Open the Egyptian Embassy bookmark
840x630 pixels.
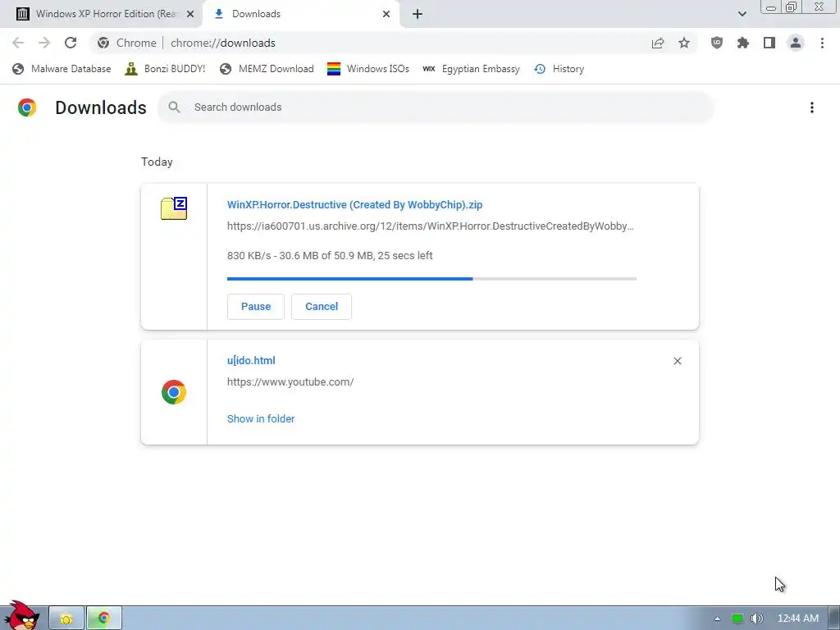pos(471,69)
